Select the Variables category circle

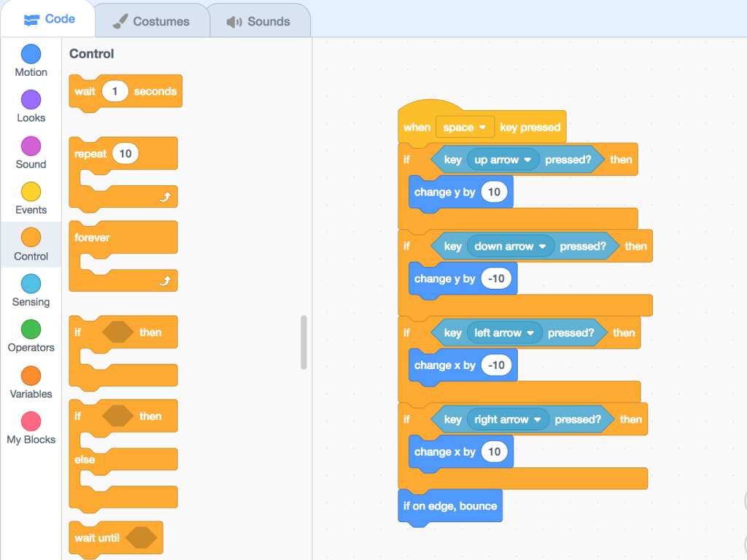click(31, 376)
